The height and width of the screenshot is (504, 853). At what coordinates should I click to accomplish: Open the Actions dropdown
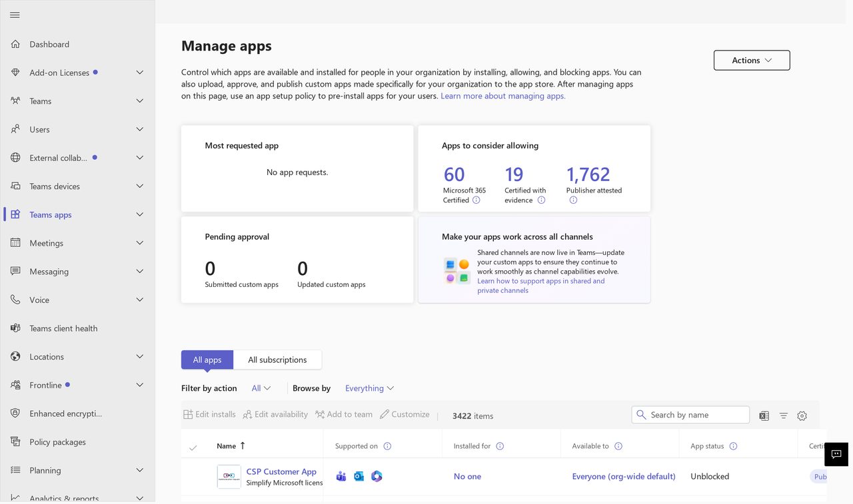click(752, 60)
